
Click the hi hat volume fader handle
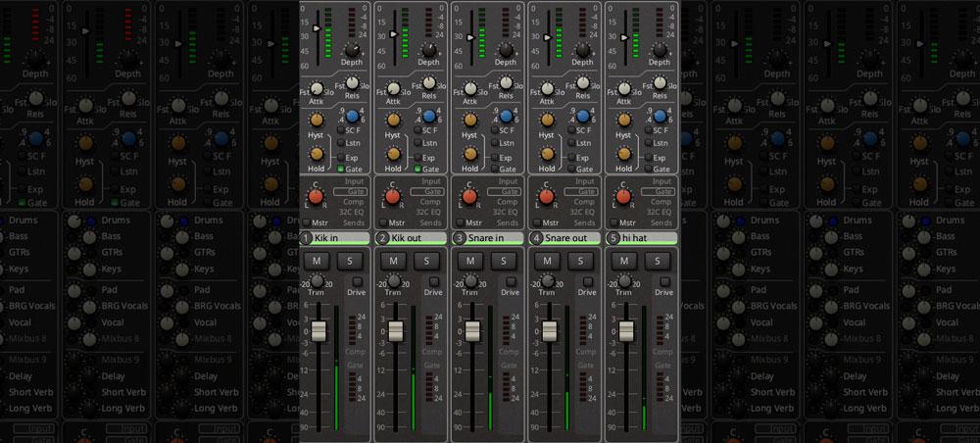624,330
